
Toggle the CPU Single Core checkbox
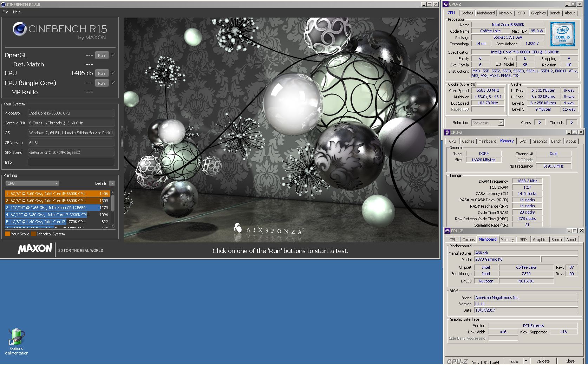(113, 83)
